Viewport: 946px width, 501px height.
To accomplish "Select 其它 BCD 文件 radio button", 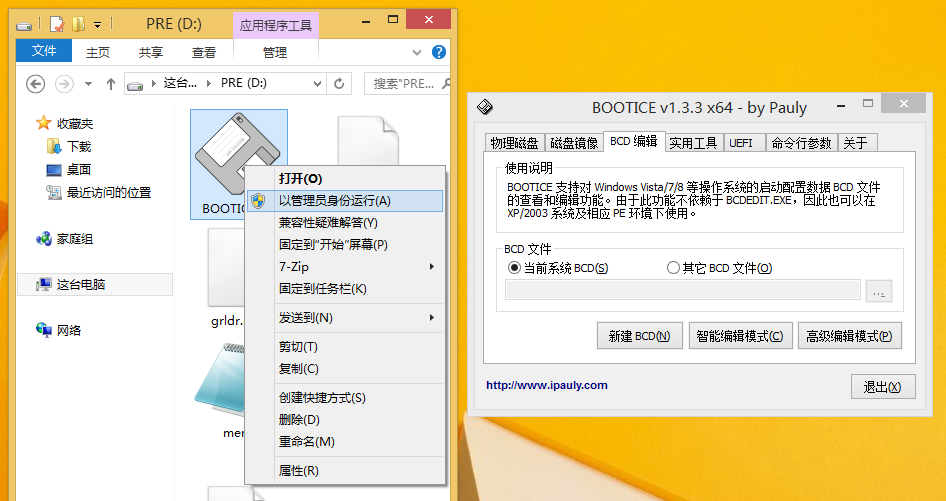I will (673, 267).
